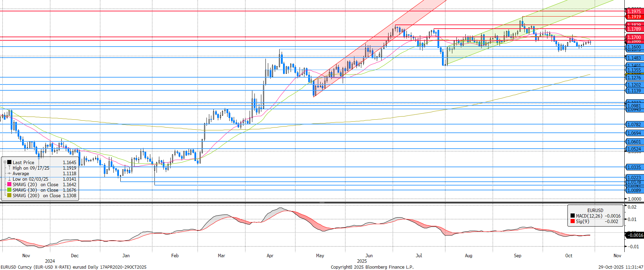Click the black -0.0016 MACD value tag
The width and height of the screenshot is (644, 270).
tap(634, 235)
